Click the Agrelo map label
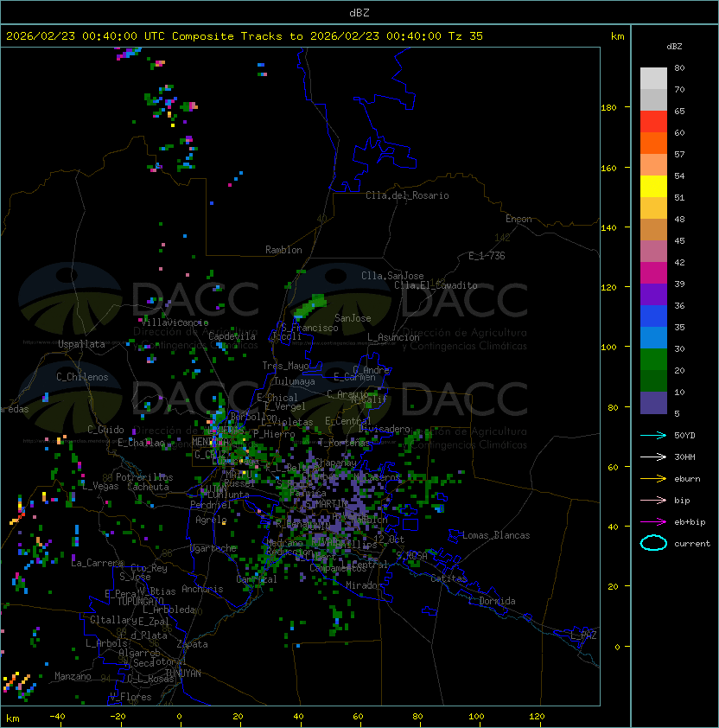Screen dimensions: 719x728 click(x=211, y=520)
